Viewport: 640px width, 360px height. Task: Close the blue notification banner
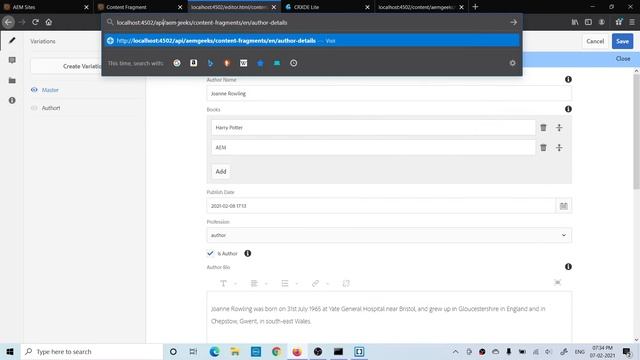623,59
